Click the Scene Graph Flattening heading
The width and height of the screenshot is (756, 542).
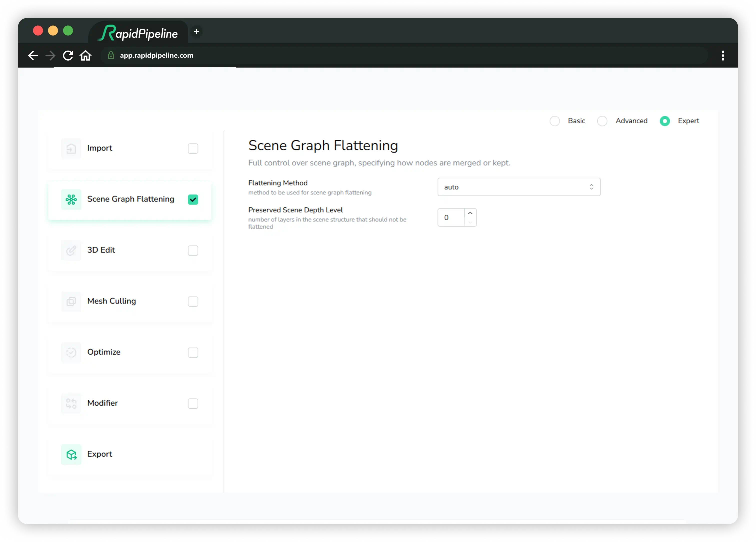[x=323, y=146]
